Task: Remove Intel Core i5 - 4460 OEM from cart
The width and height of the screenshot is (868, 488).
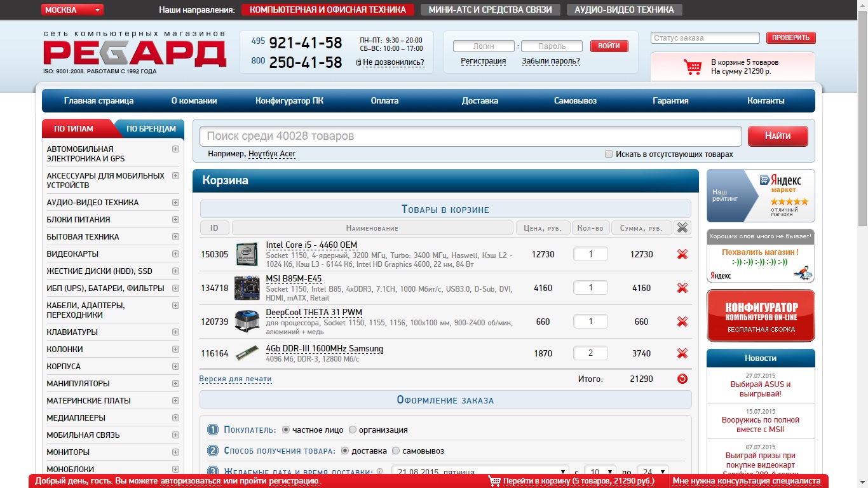Action: (x=682, y=254)
